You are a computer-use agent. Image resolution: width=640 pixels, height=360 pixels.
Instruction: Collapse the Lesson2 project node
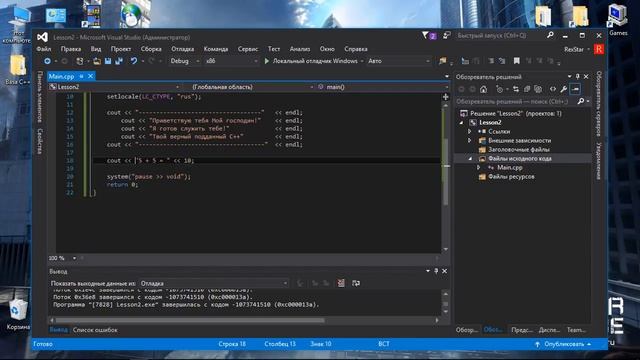click(462, 122)
